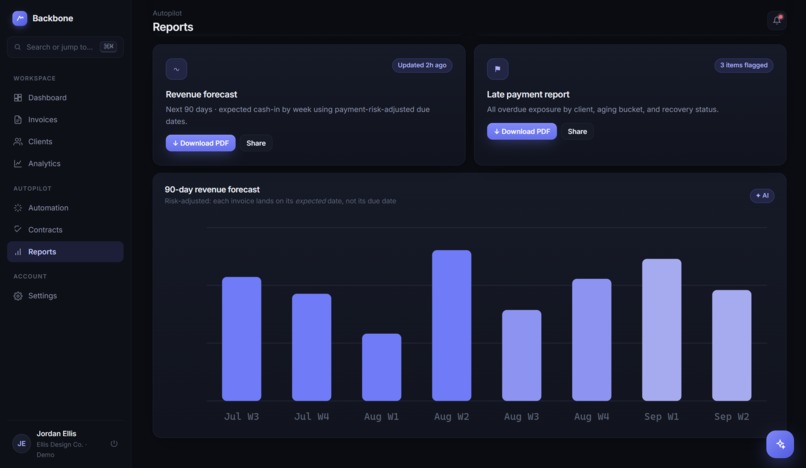Click the Sep W1 axis label
Viewport: 806px width, 468px height.
click(662, 417)
